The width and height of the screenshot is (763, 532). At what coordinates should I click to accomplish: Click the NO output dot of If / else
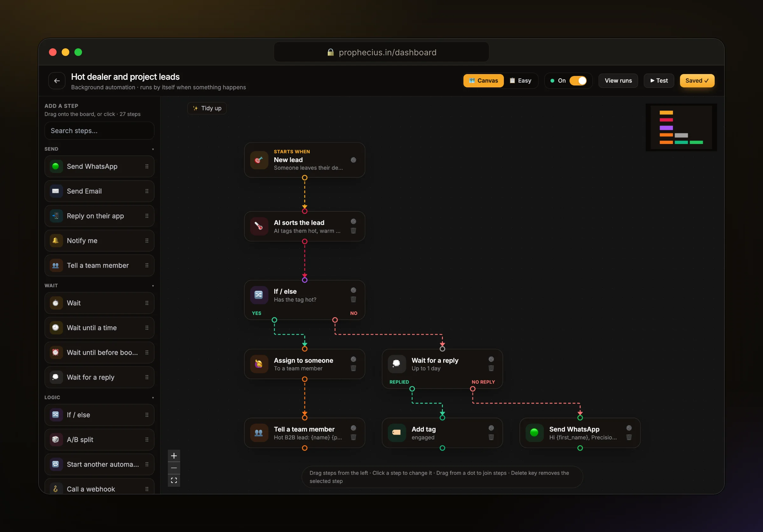point(335,320)
